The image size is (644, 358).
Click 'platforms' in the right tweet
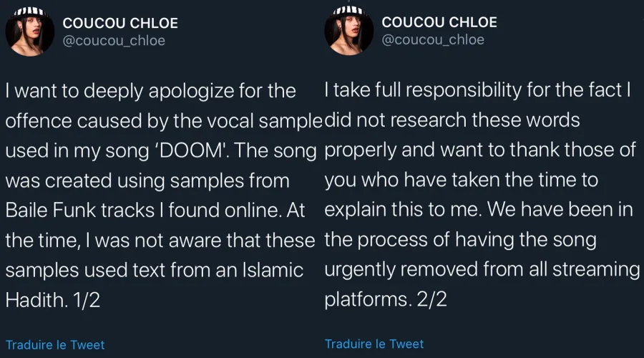[366, 299]
